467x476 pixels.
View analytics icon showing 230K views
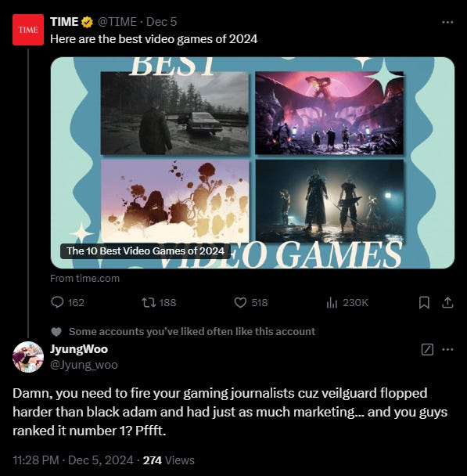(332, 302)
